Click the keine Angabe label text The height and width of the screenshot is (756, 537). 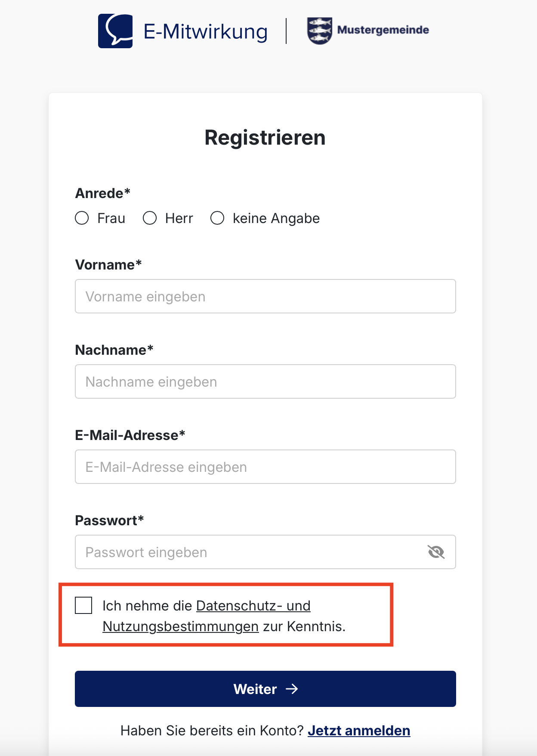(x=276, y=218)
